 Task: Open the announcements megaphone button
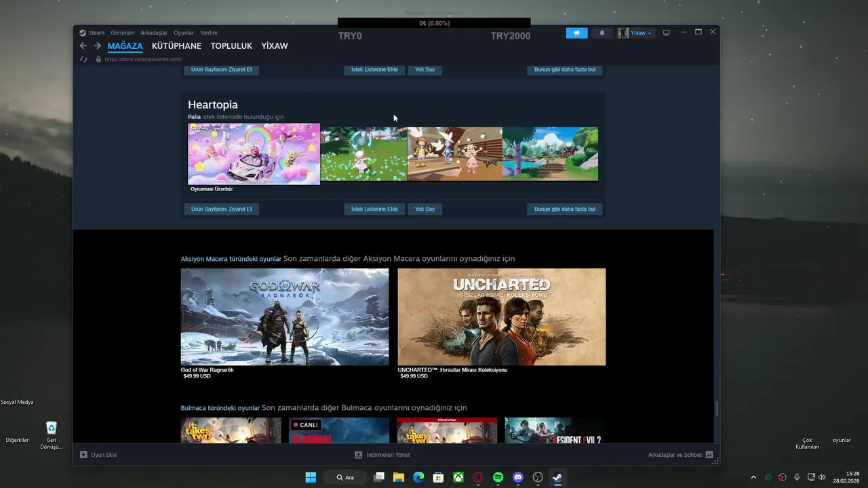pos(577,33)
